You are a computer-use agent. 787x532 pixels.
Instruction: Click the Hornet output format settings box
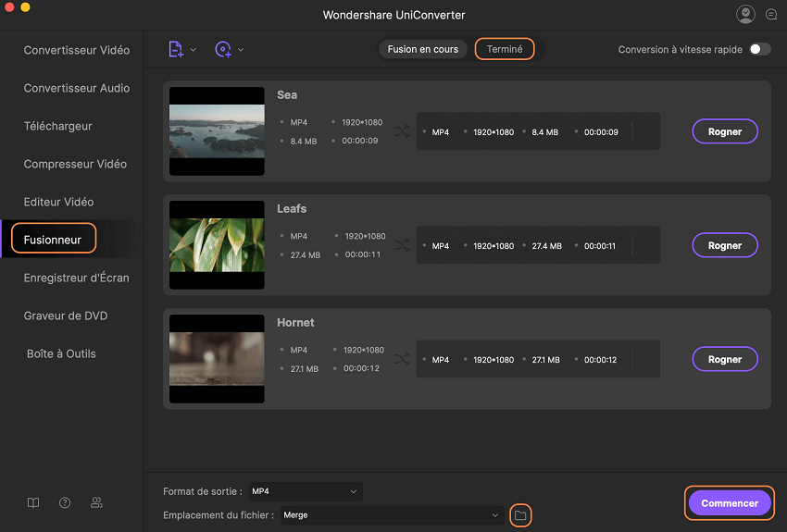[x=537, y=359]
